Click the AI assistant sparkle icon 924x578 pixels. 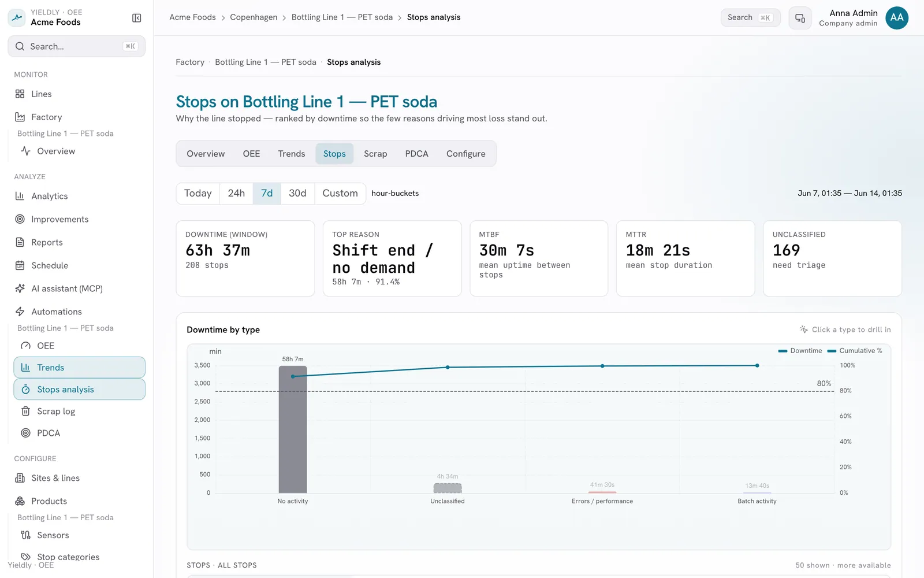(20, 288)
